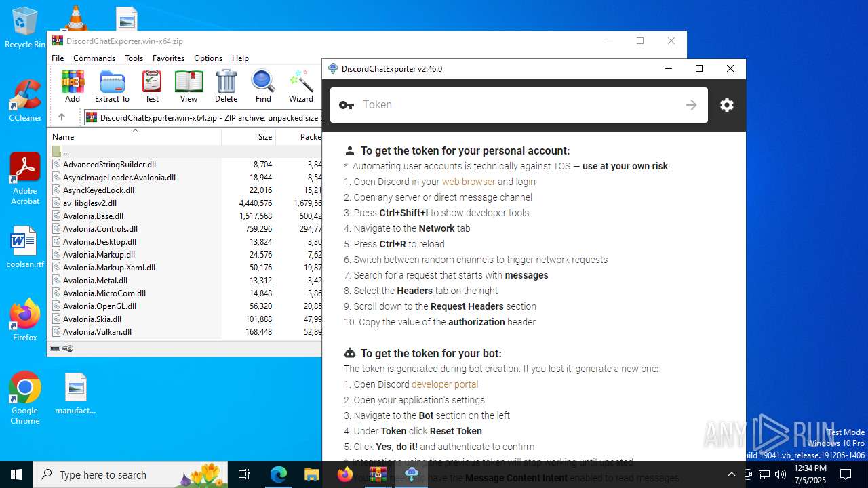Sort file list by Name column

pyautogui.click(x=134, y=137)
